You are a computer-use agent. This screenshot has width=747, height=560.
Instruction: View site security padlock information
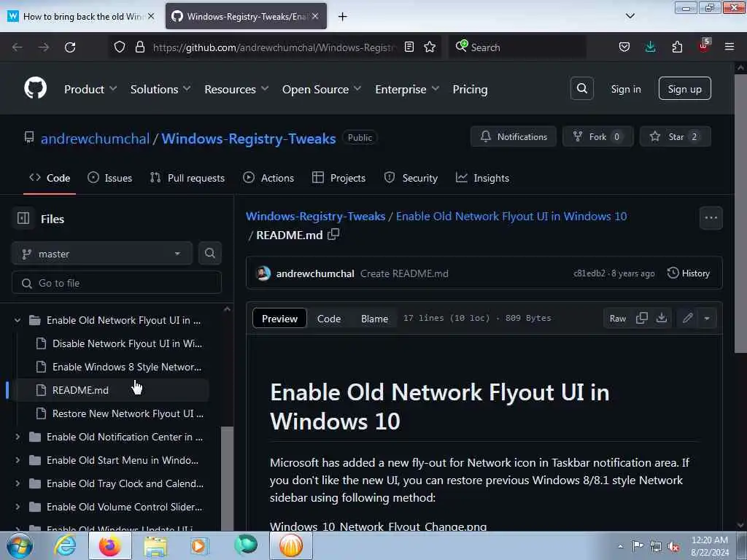(x=139, y=47)
